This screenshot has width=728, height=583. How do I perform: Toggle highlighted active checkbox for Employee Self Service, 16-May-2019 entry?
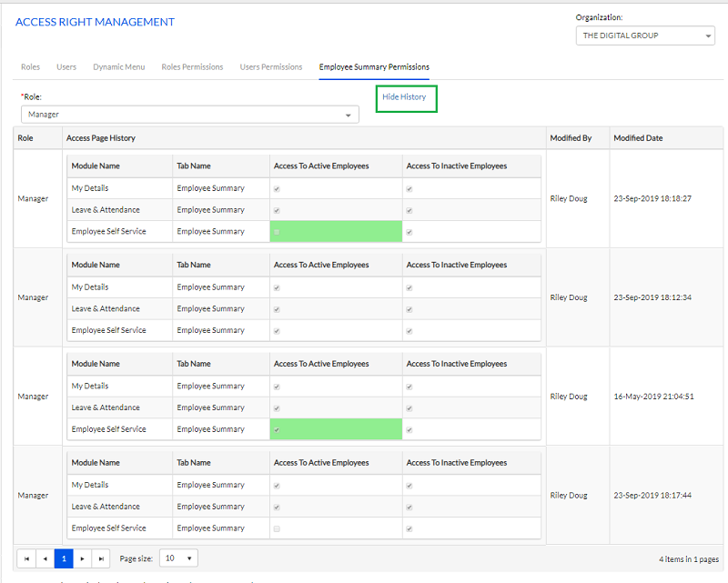click(x=277, y=430)
